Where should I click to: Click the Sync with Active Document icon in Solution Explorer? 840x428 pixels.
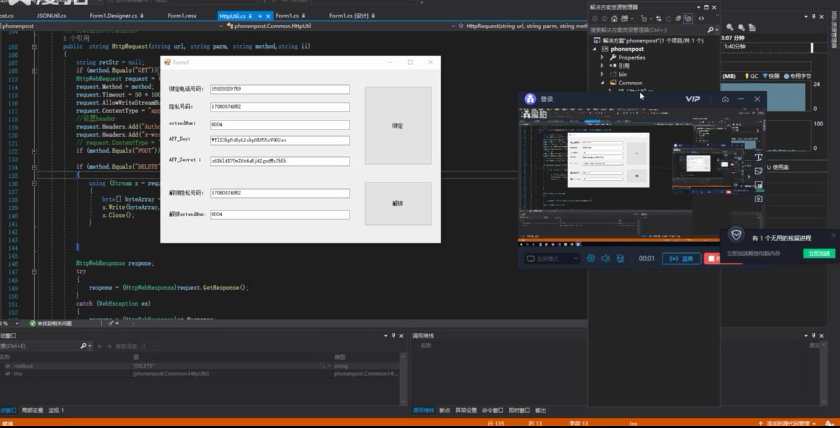click(x=658, y=19)
